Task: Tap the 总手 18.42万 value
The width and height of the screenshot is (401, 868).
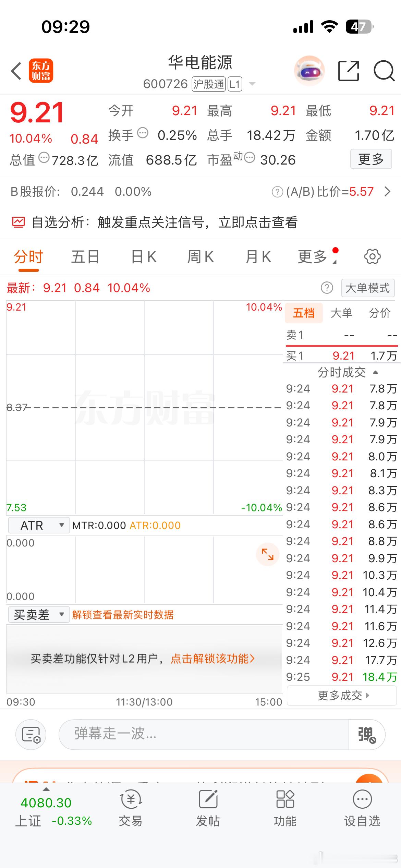Action: coord(271,135)
